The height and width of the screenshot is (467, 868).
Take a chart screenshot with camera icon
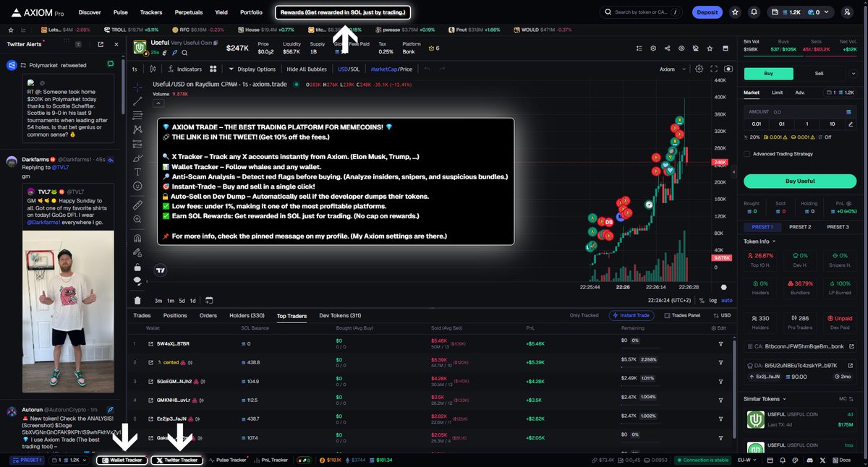coord(728,69)
